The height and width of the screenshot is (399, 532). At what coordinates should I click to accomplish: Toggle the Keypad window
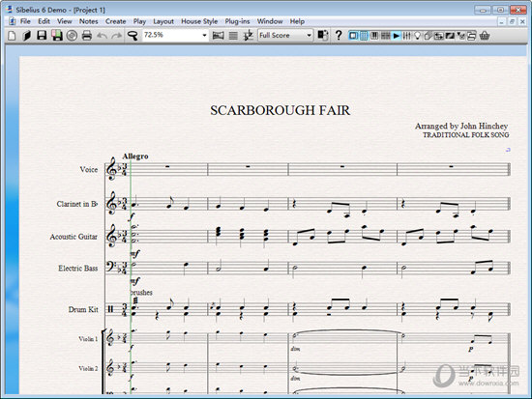(364, 35)
